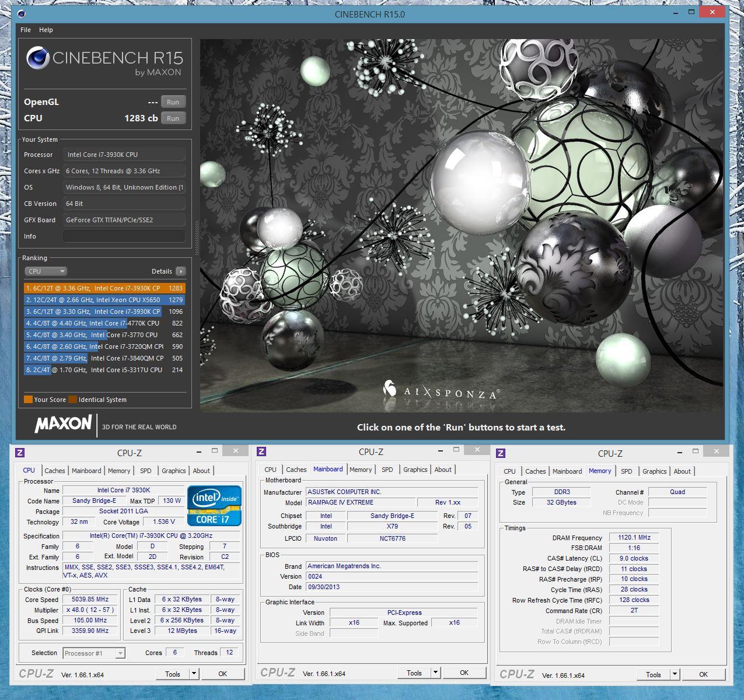
Task: Open About tab in the left CPU-Z window
Action: [x=201, y=471]
